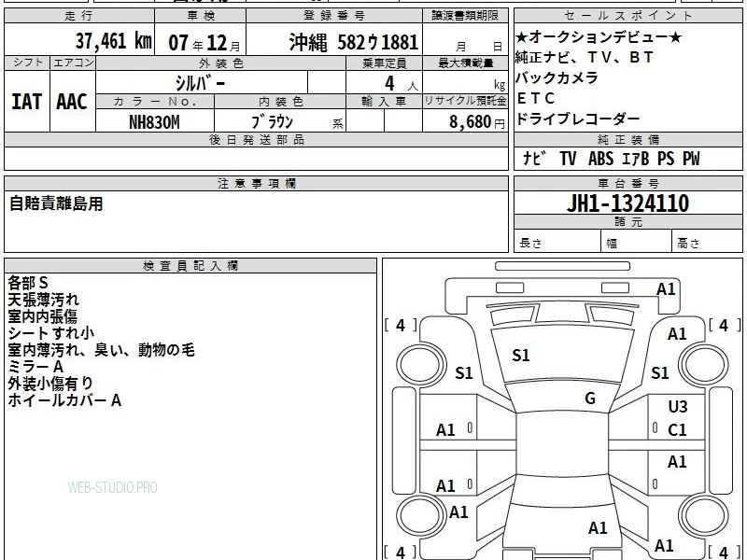Select the ブラウン interior color value
Screen dimensions: 747x560
(x=272, y=121)
